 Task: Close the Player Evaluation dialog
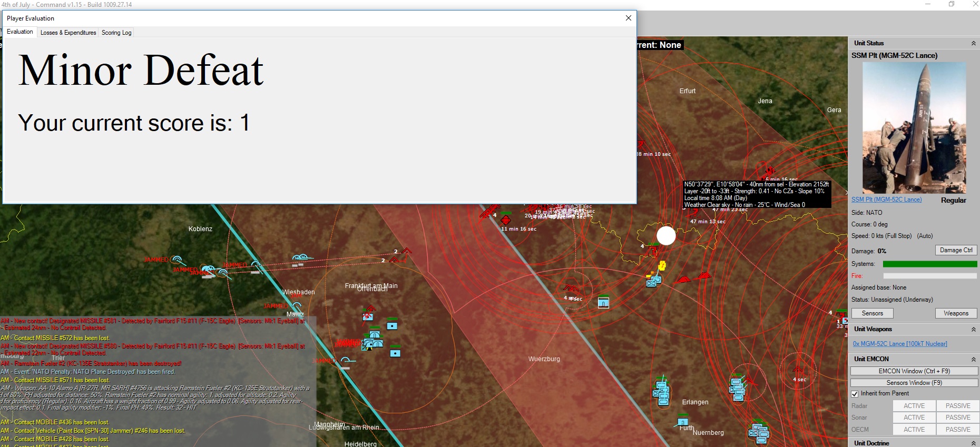click(628, 18)
